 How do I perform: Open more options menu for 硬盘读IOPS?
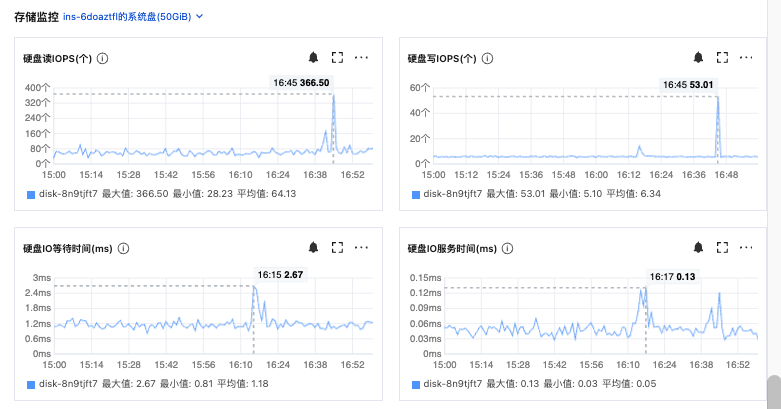click(362, 58)
